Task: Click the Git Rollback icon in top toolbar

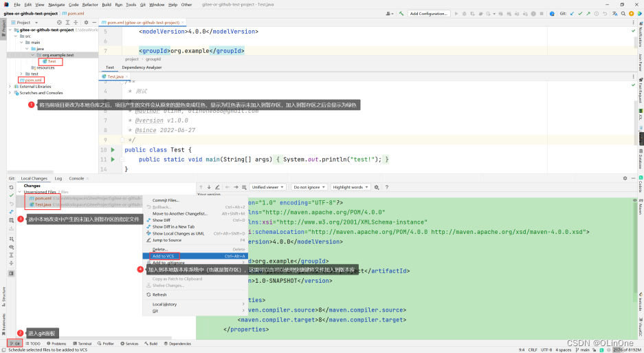Action: (x=605, y=14)
